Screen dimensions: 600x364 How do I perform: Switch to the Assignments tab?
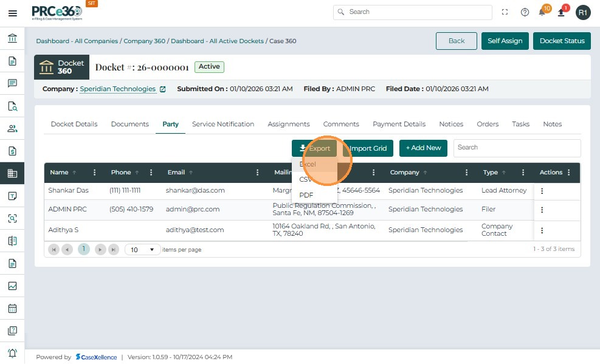click(x=289, y=124)
